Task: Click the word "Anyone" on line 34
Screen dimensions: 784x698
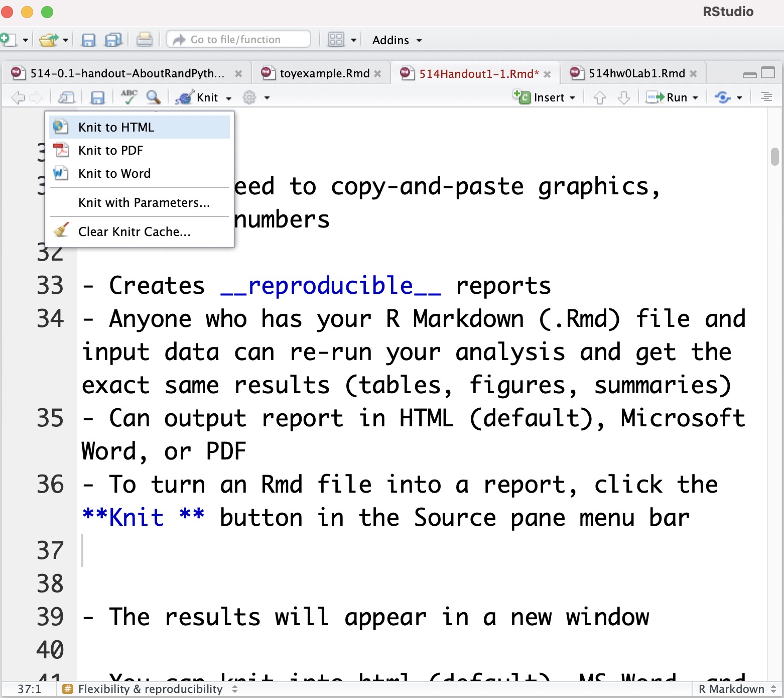Action: coord(150,319)
